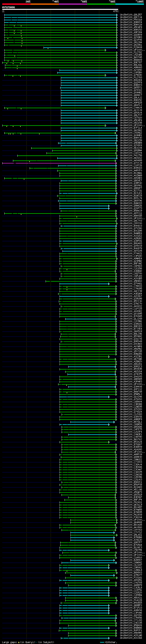The height and width of the screenshot is (644, 146).
Task: Click the cyan ~100% identity legend segment
Action: tap(130, 4)
